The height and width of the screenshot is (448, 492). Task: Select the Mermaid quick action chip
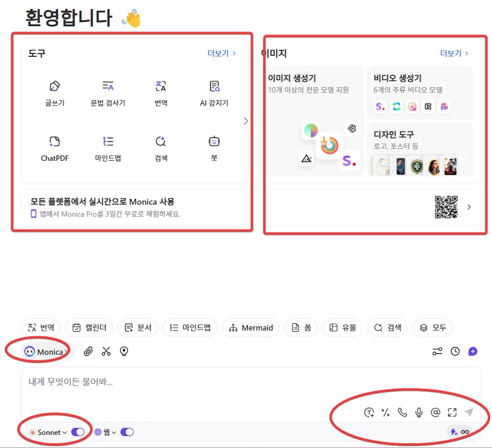coord(250,328)
